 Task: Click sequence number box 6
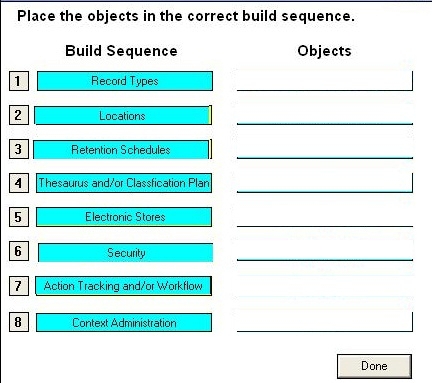[x=19, y=251]
